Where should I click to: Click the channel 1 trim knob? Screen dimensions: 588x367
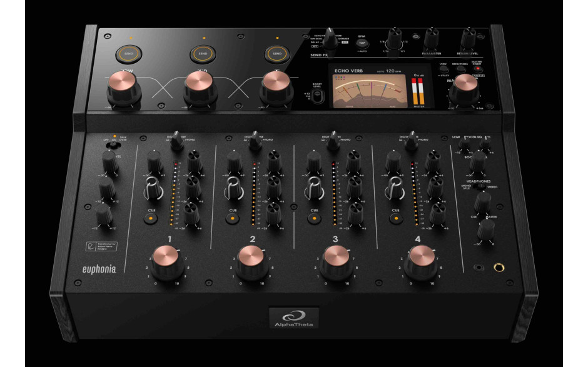(x=154, y=162)
